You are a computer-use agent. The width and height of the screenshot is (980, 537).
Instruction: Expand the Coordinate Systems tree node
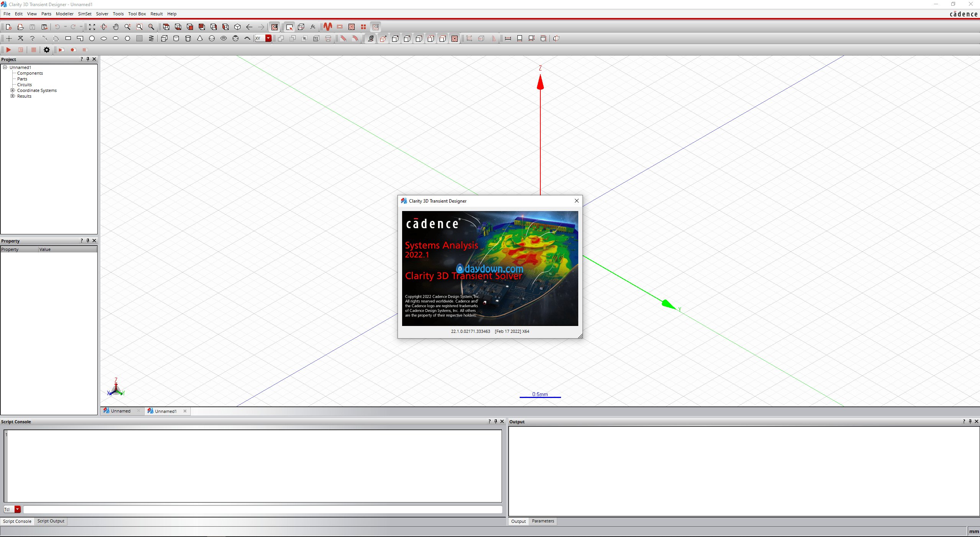point(13,90)
